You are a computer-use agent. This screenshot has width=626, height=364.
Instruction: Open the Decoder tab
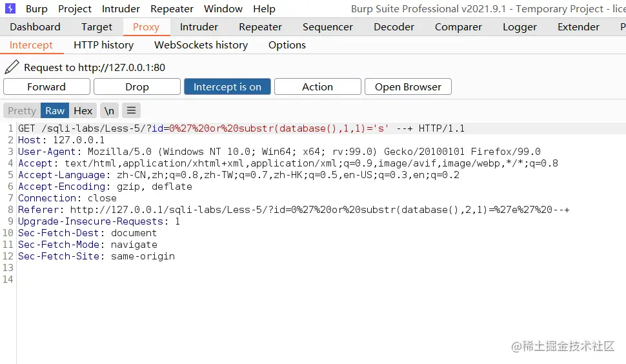(x=394, y=26)
